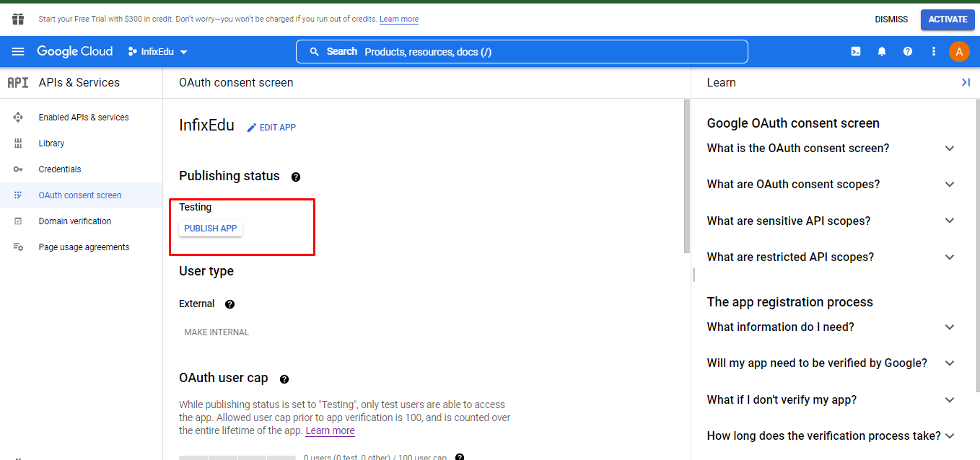This screenshot has height=460, width=980.
Task: Open help tooltip beside Publishing status
Action: point(295,177)
